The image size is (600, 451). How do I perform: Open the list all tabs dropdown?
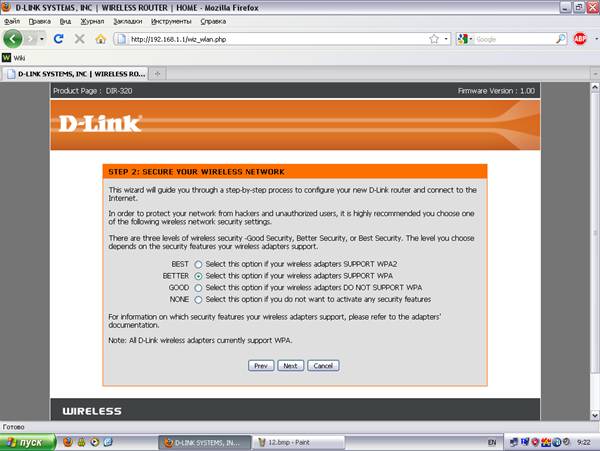[595, 73]
